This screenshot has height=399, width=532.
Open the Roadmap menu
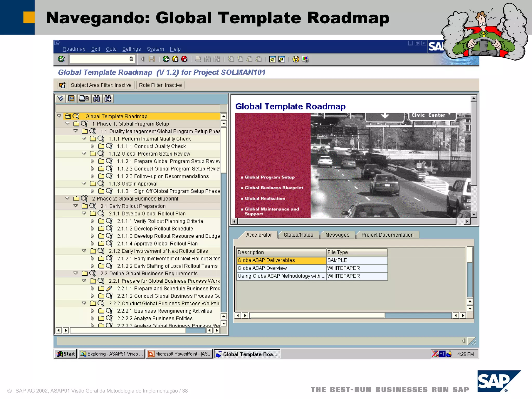pyautogui.click(x=74, y=49)
